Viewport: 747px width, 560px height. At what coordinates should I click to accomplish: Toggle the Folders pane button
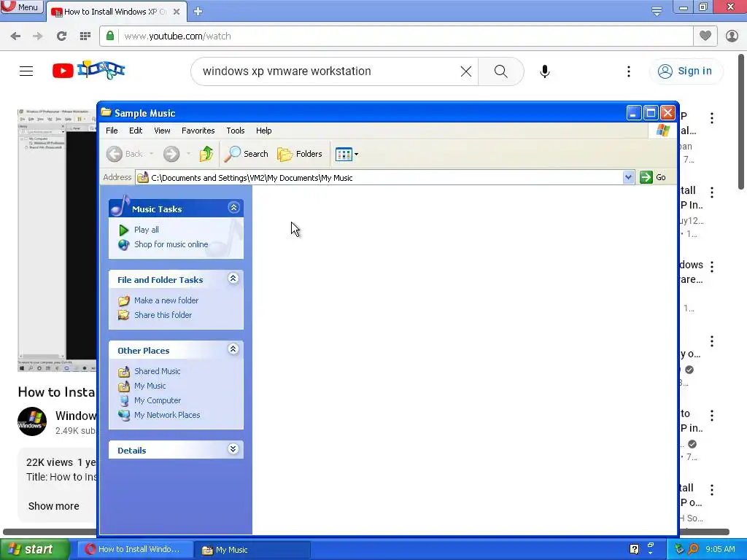pyautogui.click(x=300, y=154)
